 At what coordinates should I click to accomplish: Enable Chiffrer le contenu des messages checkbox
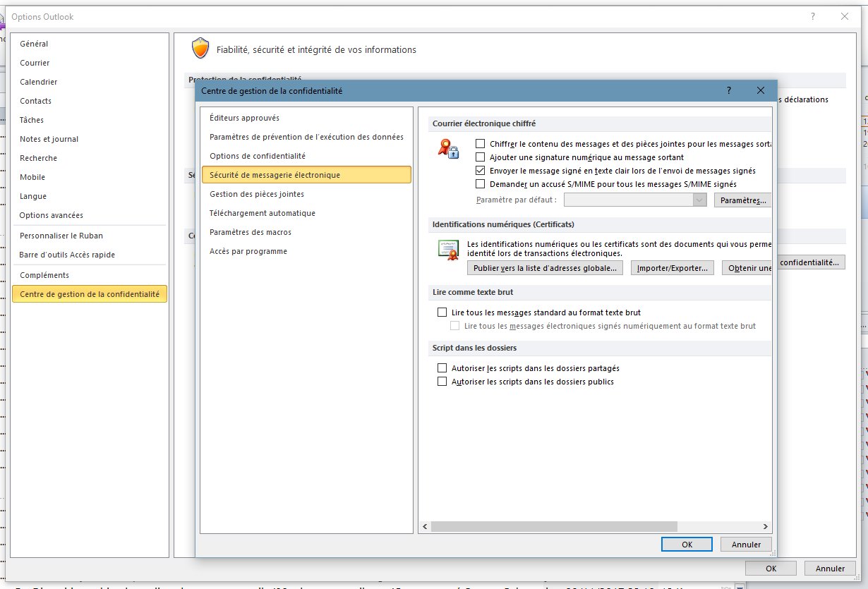click(481, 144)
